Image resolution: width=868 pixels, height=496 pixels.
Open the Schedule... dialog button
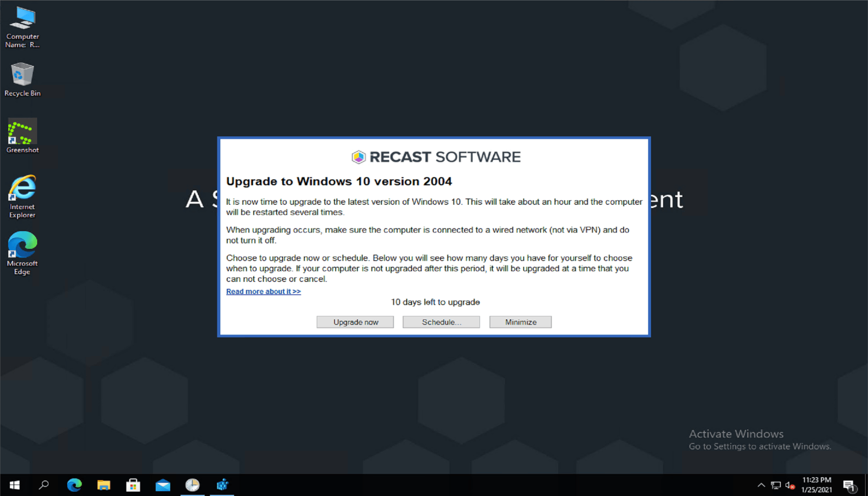(x=441, y=322)
